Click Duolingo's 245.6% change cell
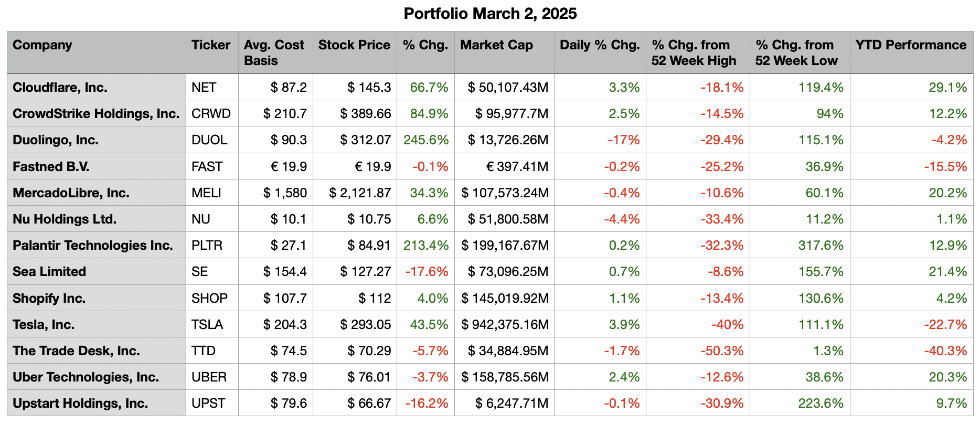The image size is (980, 424). [x=426, y=140]
